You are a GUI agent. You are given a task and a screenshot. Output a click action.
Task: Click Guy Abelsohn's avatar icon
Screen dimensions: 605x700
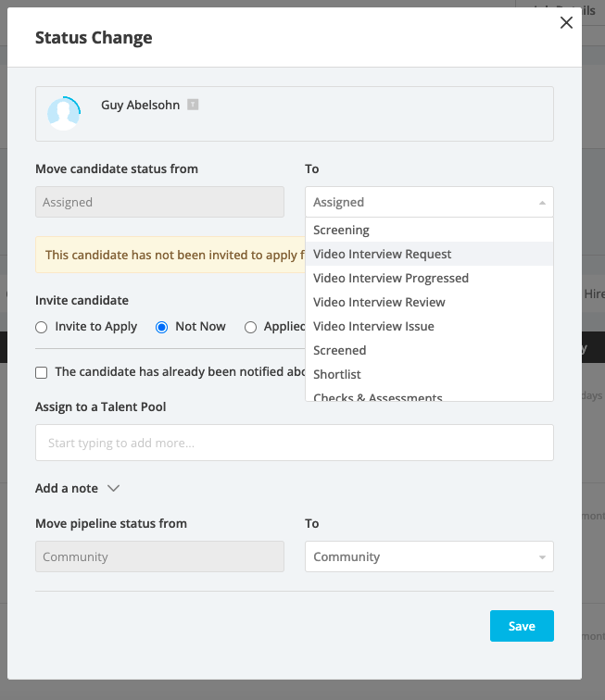click(64, 114)
